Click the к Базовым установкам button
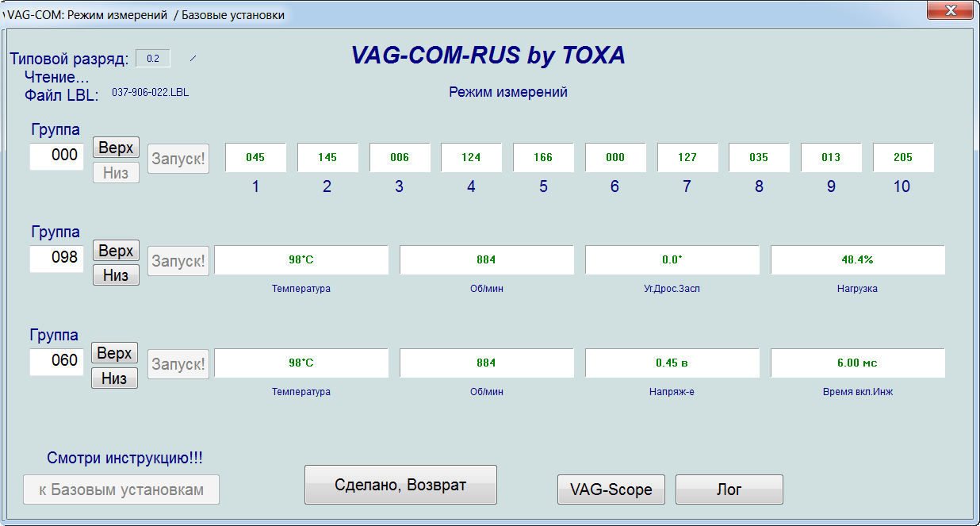Viewport: 980px width, 526px height. [121, 490]
